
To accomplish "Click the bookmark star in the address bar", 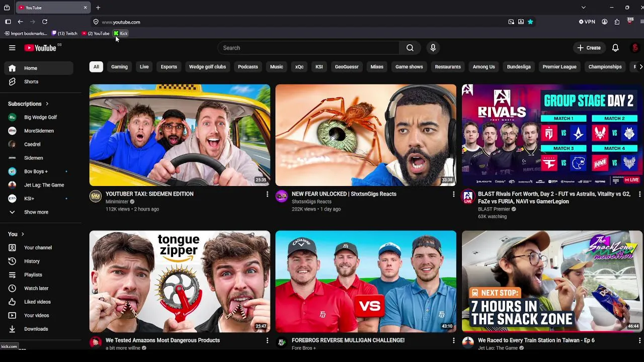I will pos(530,22).
